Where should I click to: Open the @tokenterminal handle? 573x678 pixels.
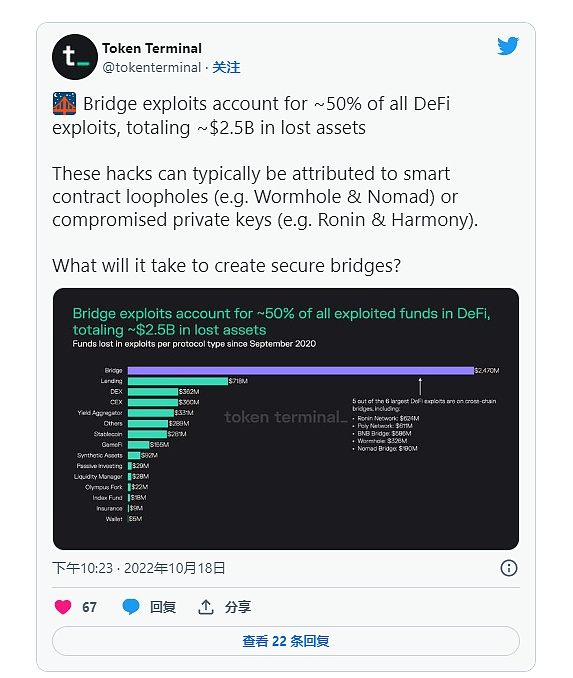[x=152, y=67]
